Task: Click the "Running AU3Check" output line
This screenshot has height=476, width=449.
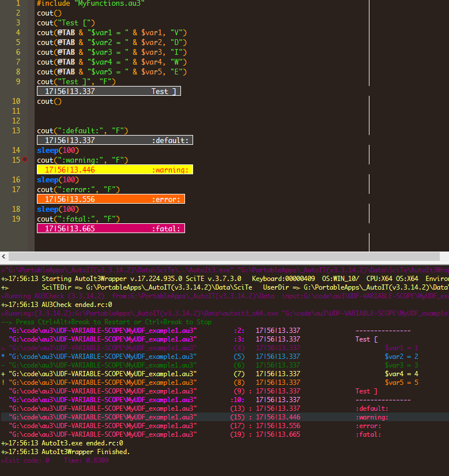Action: point(224,296)
